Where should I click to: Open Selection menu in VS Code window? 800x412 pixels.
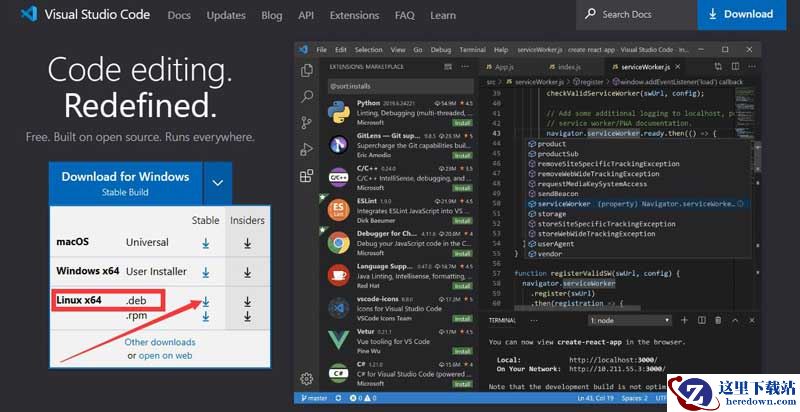coord(368,49)
